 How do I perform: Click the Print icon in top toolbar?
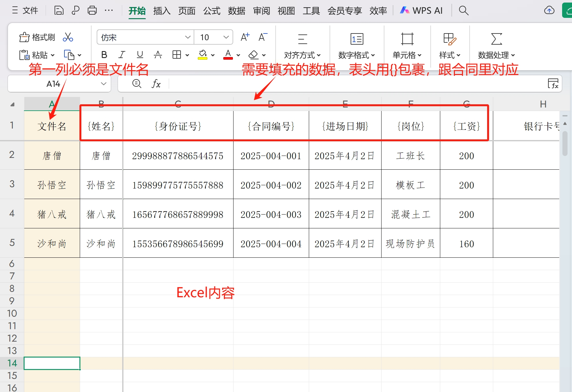92,11
